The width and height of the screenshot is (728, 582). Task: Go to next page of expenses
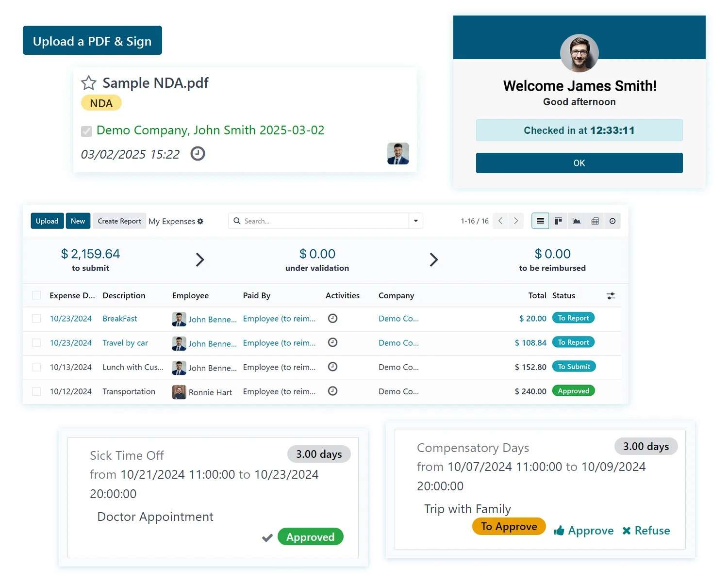(516, 221)
